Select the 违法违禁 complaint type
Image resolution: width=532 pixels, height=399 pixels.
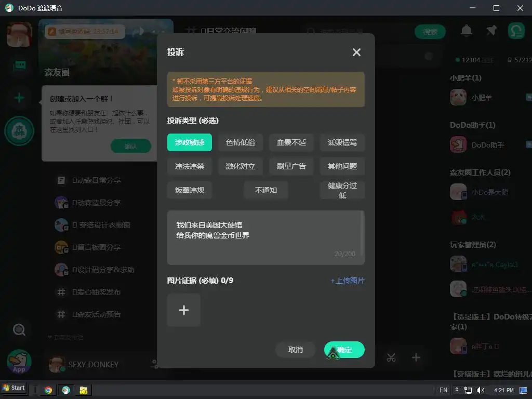[x=189, y=166]
